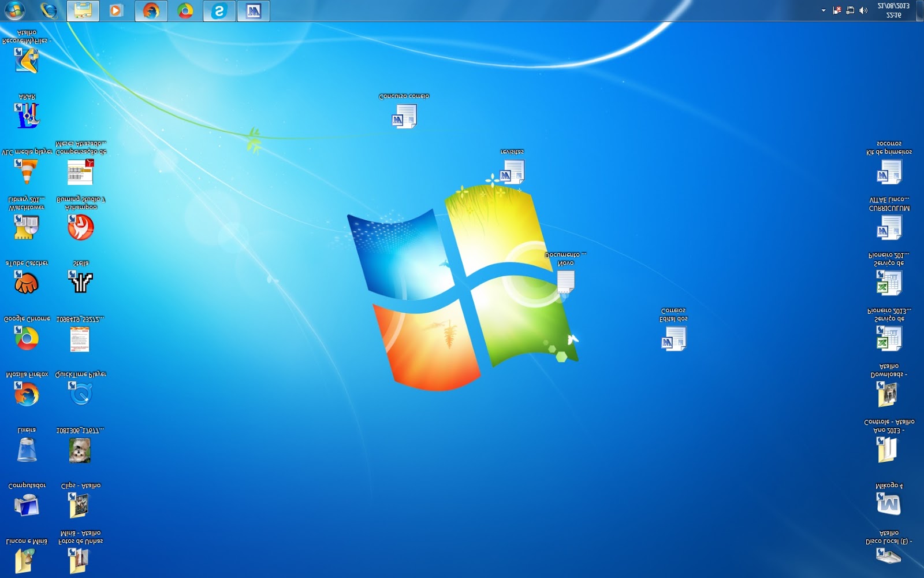The width and height of the screenshot is (924, 578).
Task: Click the Lixeira recycle bin icon
Action: pos(27,450)
